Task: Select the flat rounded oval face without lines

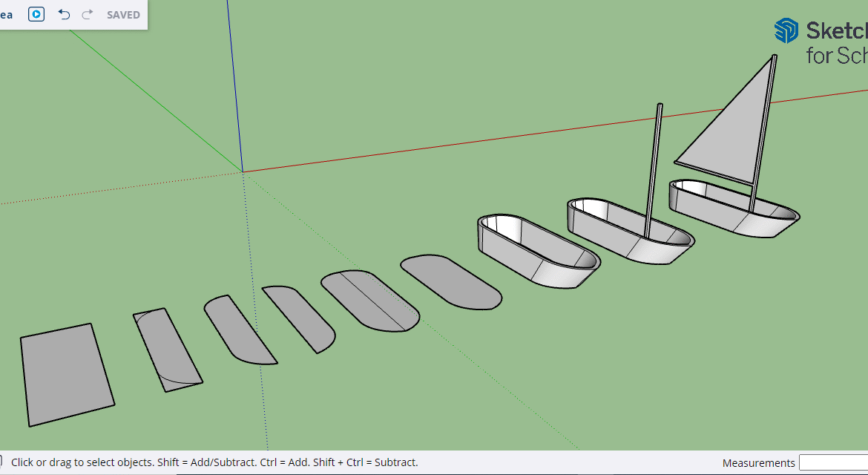Action: coord(450,282)
